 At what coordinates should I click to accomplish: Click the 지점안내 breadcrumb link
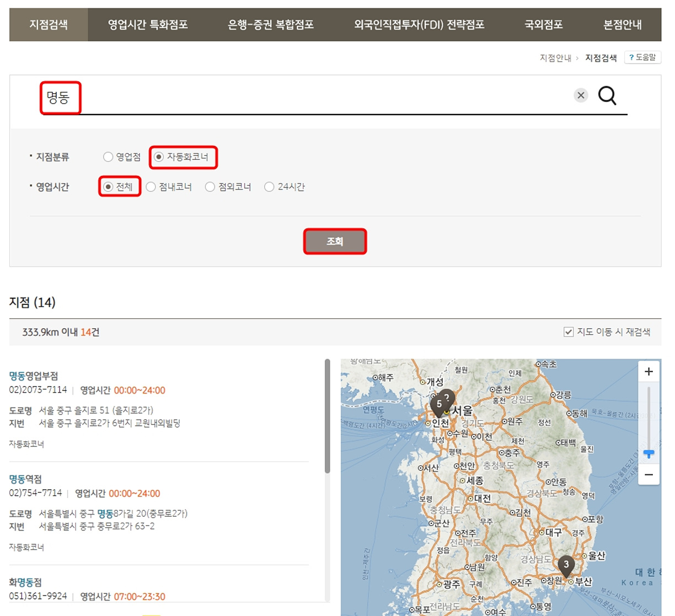coord(555,58)
